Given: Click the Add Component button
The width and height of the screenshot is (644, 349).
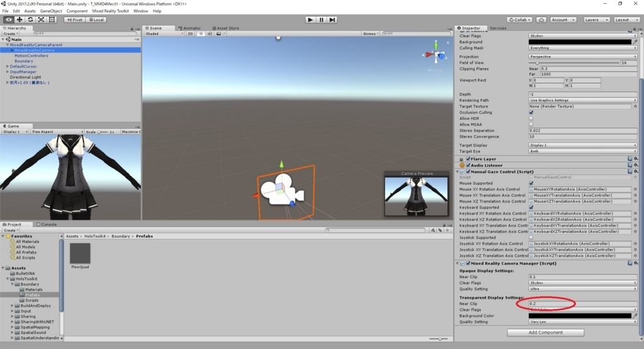Looking at the screenshot, I should pos(545,333).
